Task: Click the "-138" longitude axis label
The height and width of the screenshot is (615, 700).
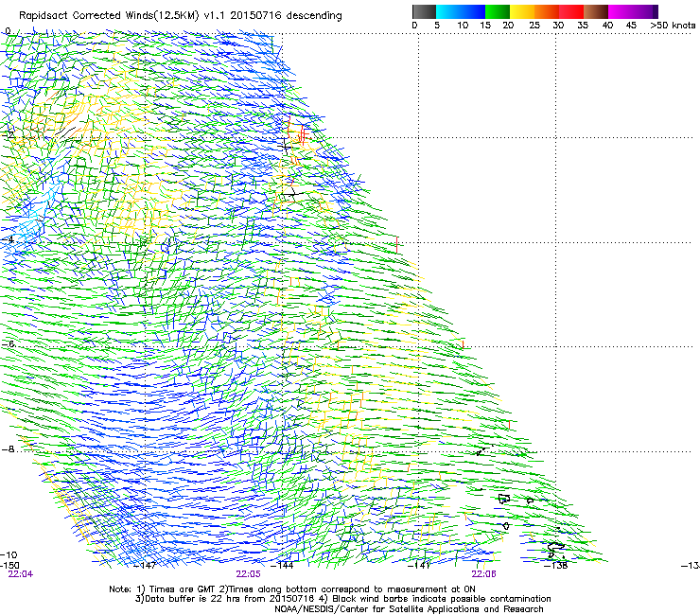Action: 556,566
